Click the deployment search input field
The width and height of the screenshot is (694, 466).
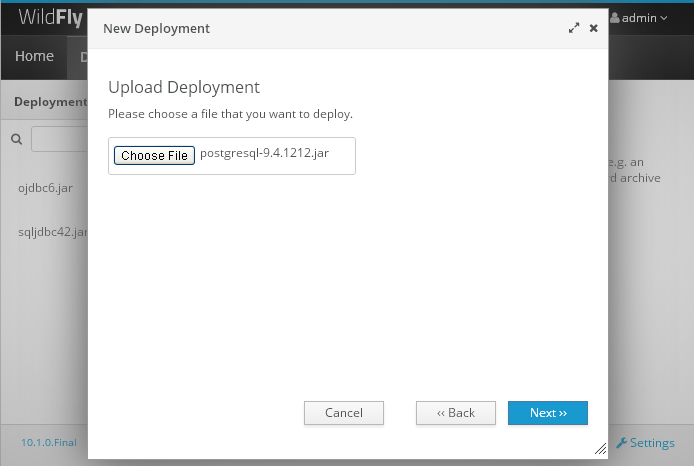(x=59, y=139)
